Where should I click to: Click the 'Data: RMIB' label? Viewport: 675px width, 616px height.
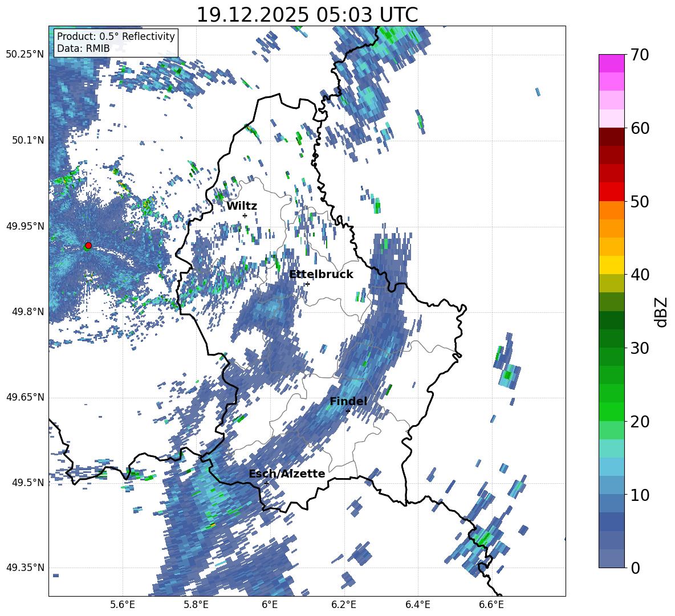coord(83,48)
